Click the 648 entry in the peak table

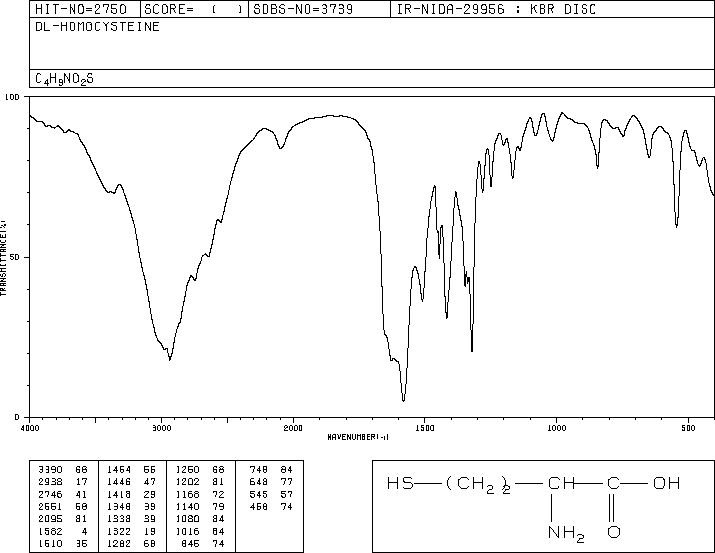pos(259,482)
